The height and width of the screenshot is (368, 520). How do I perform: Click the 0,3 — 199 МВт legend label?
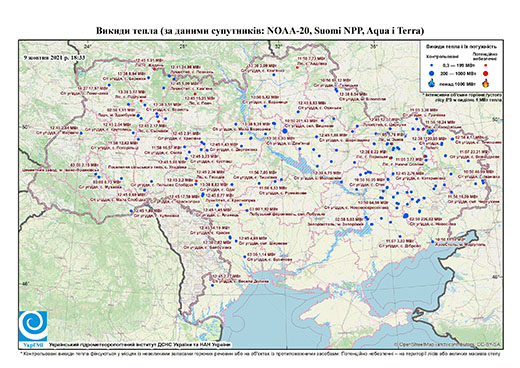click(x=459, y=65)
